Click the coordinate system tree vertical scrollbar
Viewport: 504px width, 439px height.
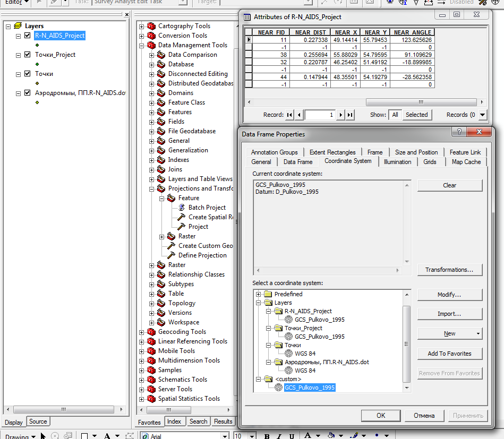[x=407, y=341]
